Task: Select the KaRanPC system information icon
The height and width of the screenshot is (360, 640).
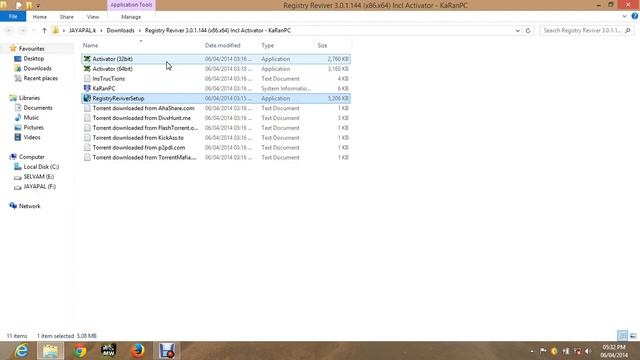Action: (x=87, y=88)
